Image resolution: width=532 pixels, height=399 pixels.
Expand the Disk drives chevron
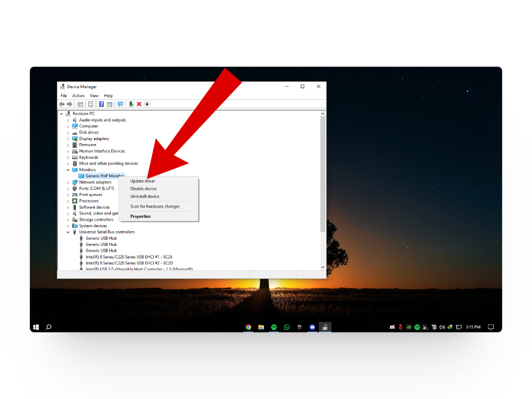click(68, 132)
